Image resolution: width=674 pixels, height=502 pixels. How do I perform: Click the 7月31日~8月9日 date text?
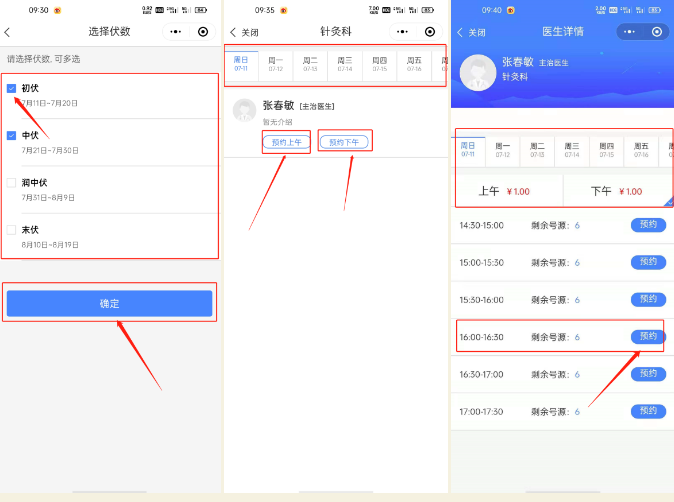48,198
